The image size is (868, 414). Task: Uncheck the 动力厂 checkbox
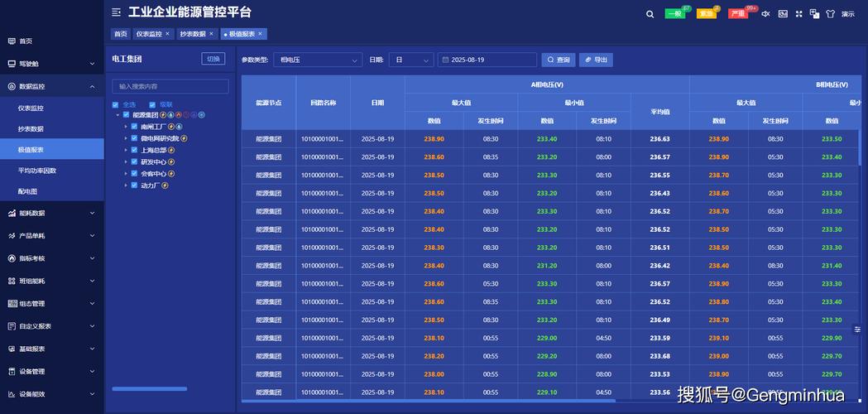pos(134,185)
